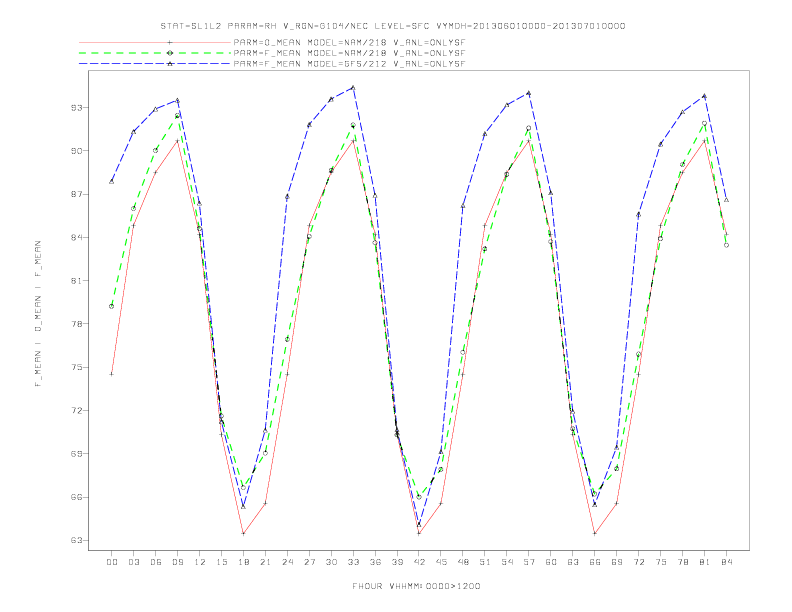This screenshot has height=612, width=792.
Task: Click y-axis tick label 93
Action: tap(77, 108)
